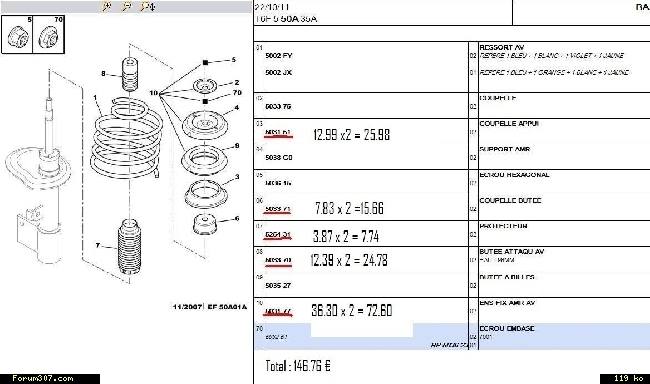
Task: Click the Forum307.com watermark label
Action: pos(43,378)
